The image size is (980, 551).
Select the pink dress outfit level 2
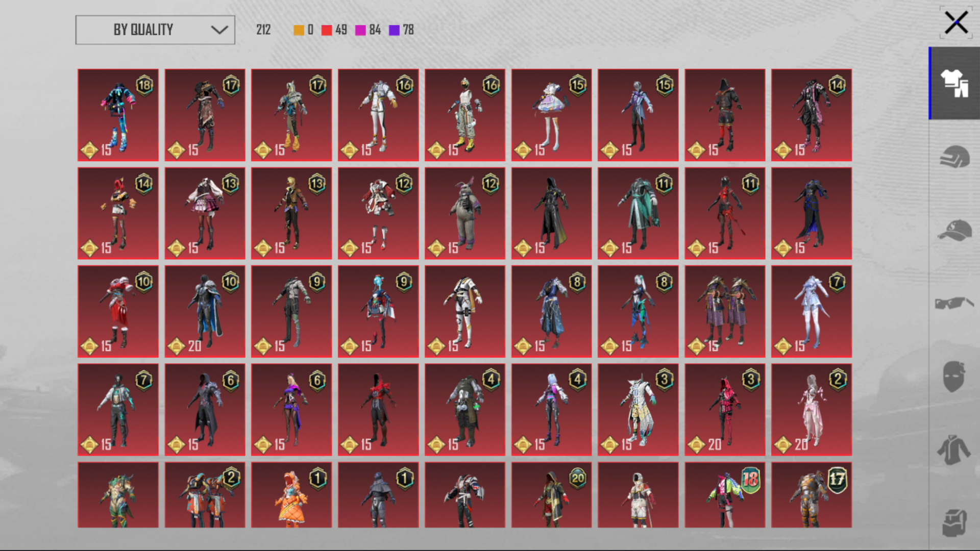[x=812, y=410]
